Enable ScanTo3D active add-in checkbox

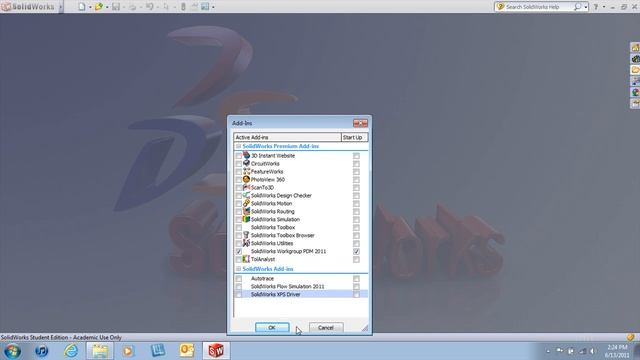pos(239,188)
